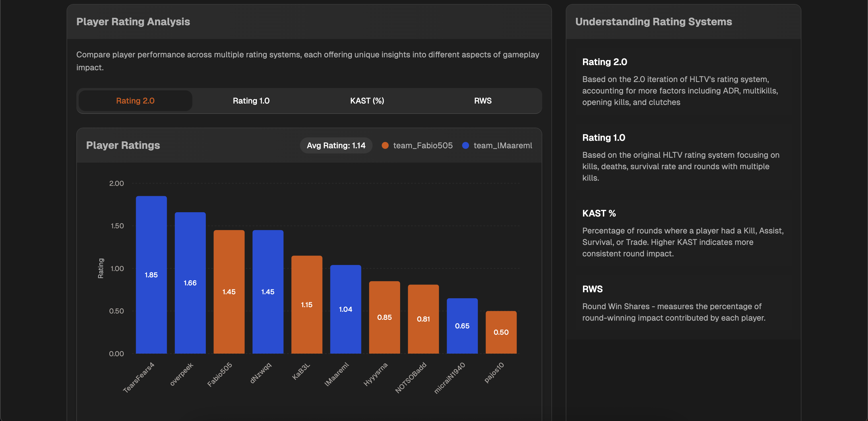Viewport: 868px width, 421px height.
Task: Click Hyyysrna's 0.85 bar
Action: coord(384,317)
